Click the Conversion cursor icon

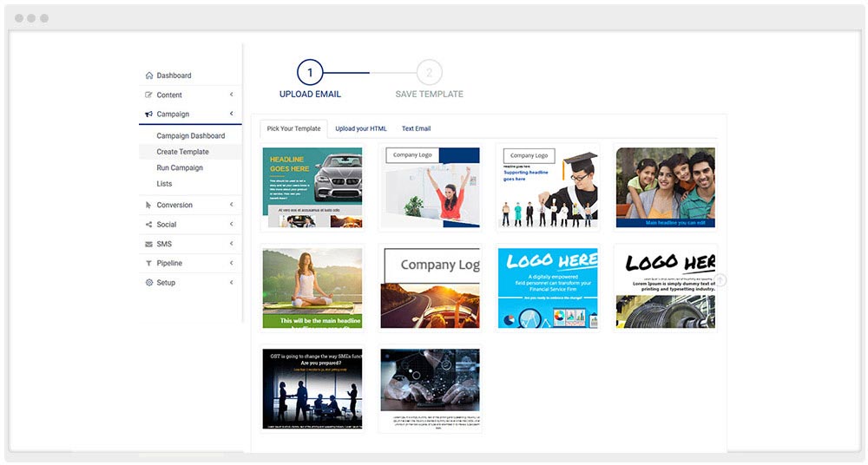[x=148, y=205]
